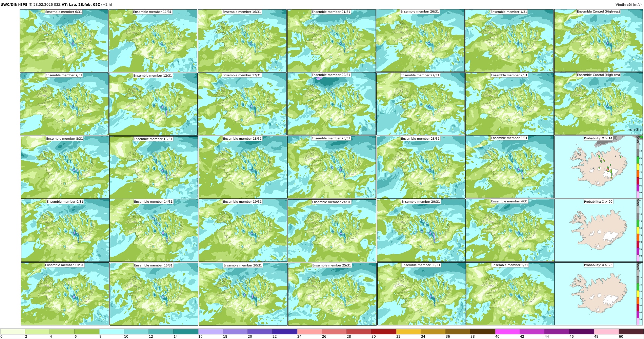Image resolution: width=644 pixels, height=339 pixels.
Task: Click the UWC/DINI-EPS title text
Action: [x=14, y=4]
